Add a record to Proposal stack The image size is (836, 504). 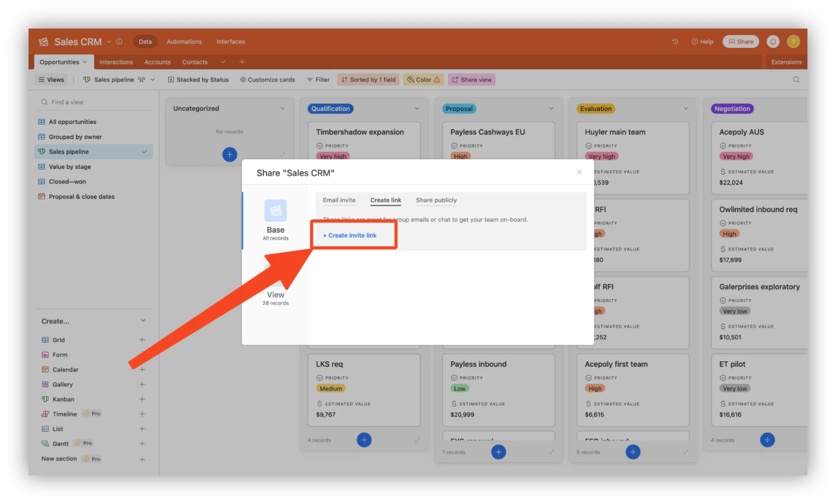(498, 452)
